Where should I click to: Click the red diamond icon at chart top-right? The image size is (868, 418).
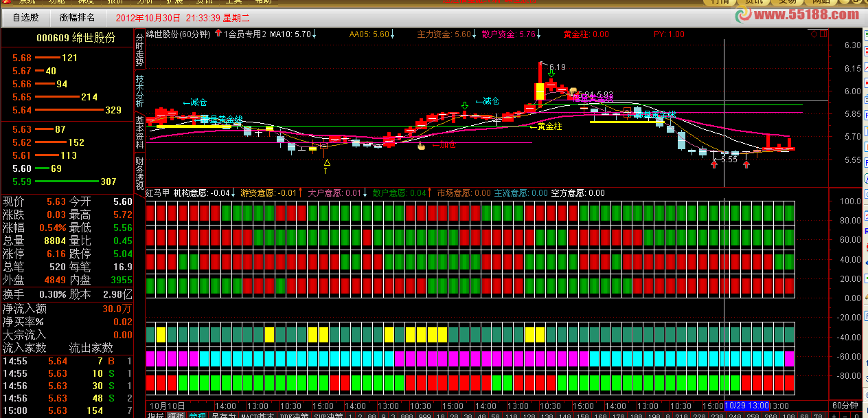pos(814,34)
